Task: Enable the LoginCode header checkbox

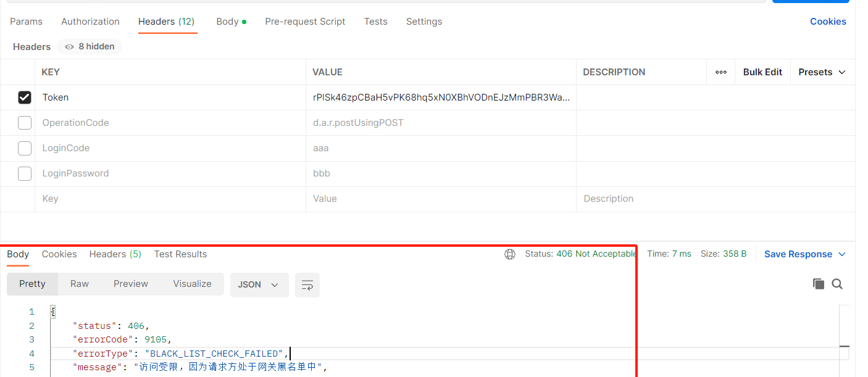Action: point(25,148)
